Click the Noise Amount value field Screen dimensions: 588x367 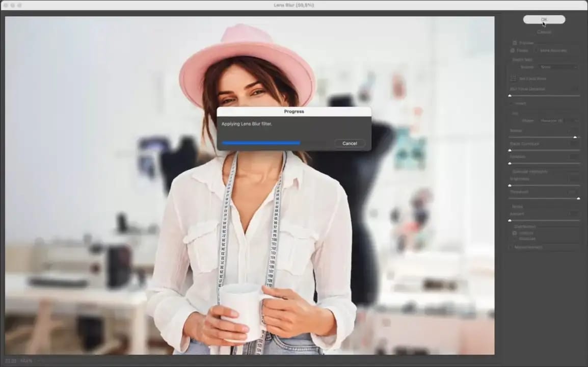pos(574,214)
